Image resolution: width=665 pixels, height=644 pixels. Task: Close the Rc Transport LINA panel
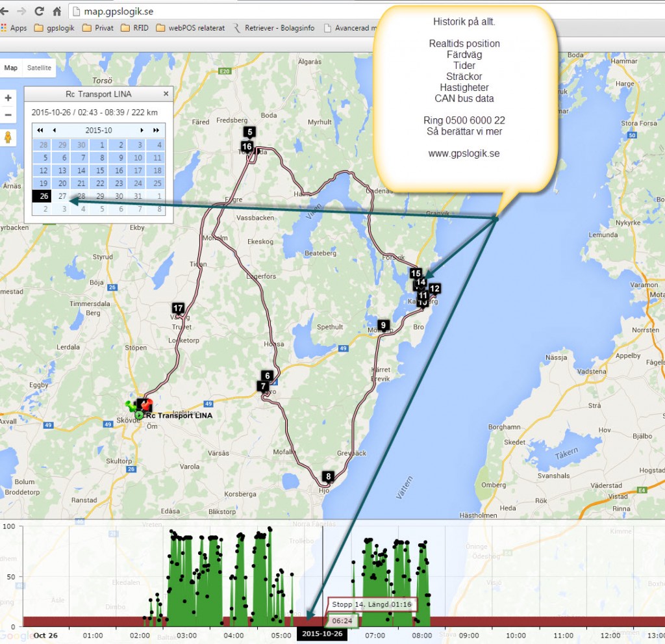166,94
